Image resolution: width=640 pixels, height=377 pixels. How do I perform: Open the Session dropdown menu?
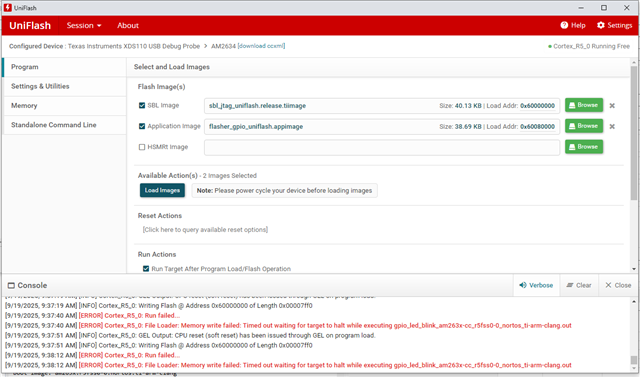coord(84,25)
